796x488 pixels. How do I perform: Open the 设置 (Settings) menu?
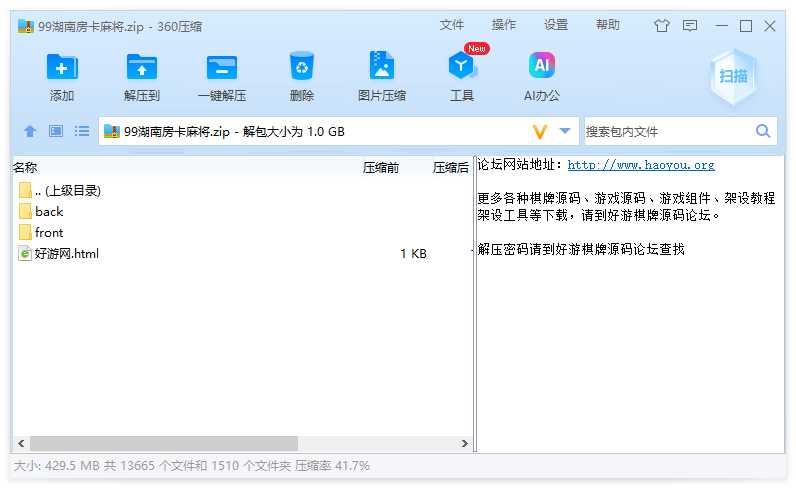(556, 25)
